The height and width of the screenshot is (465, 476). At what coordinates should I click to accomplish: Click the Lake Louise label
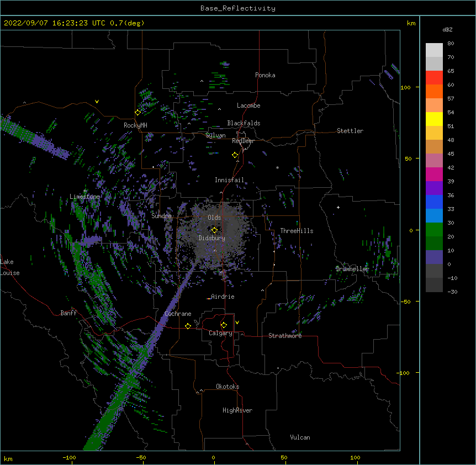10,267
